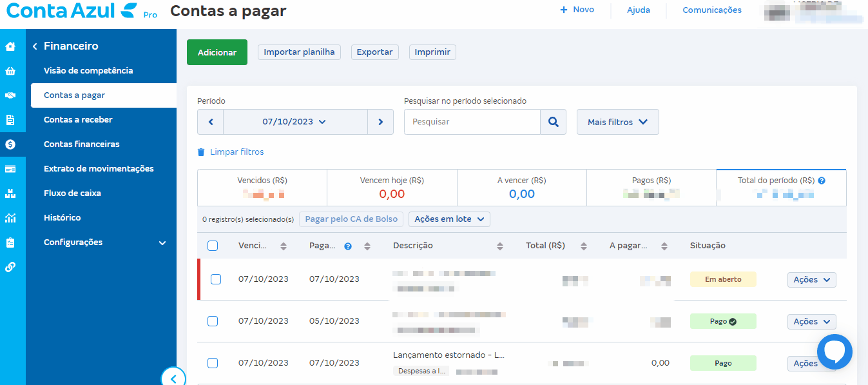Switch to the 'Vencidos (R$)' summary tab
The width and height of the screenshot is (868, 385).
[x=261, y=187]
